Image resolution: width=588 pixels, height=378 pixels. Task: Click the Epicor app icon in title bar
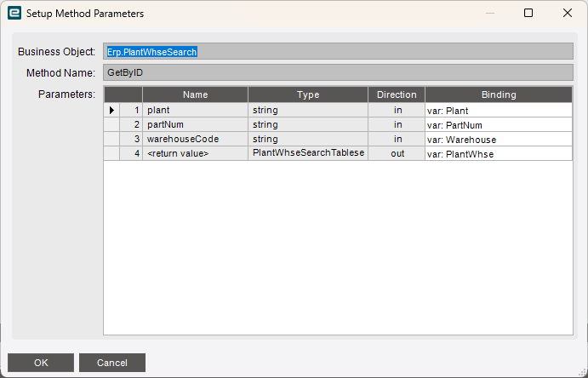[x=13, y=14]
